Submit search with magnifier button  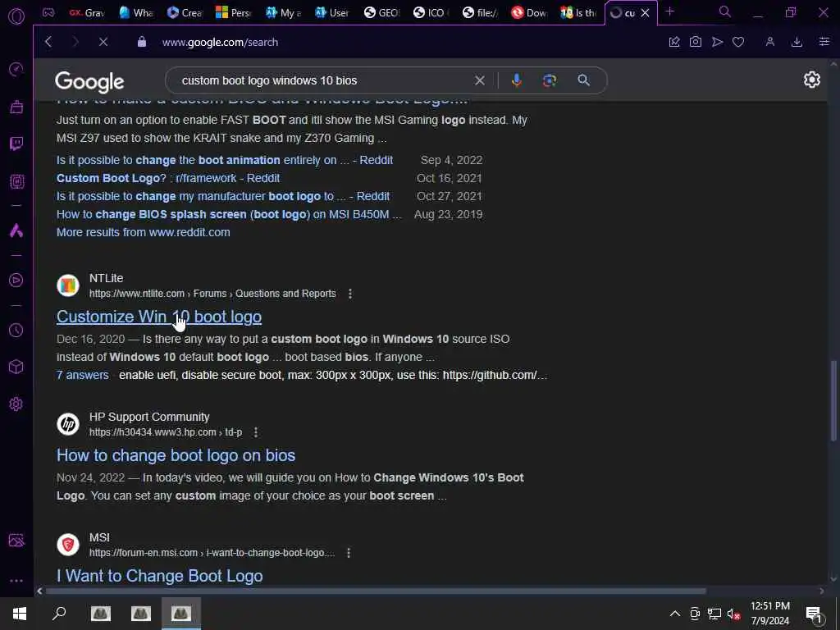tap(584, 80)
